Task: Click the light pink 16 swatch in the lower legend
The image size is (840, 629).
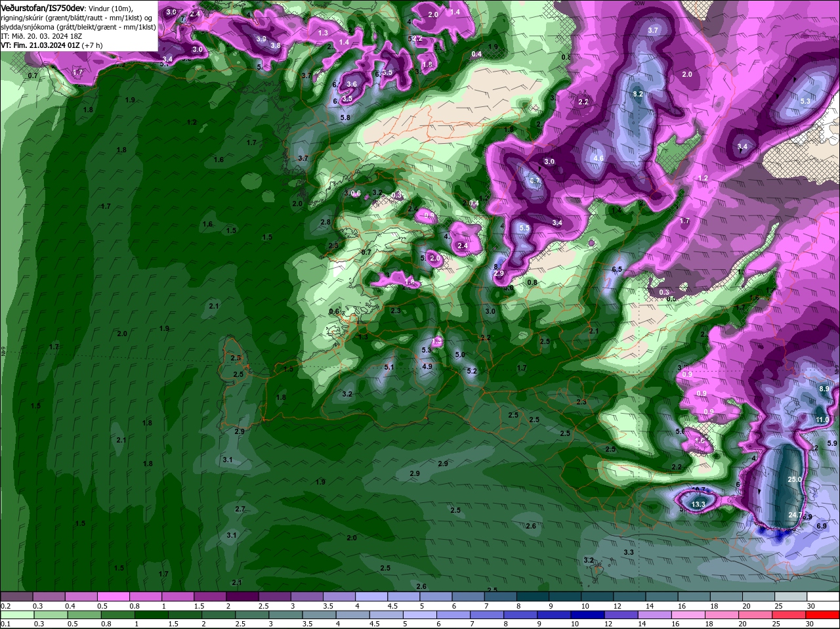Action: (x=689, y=615)
